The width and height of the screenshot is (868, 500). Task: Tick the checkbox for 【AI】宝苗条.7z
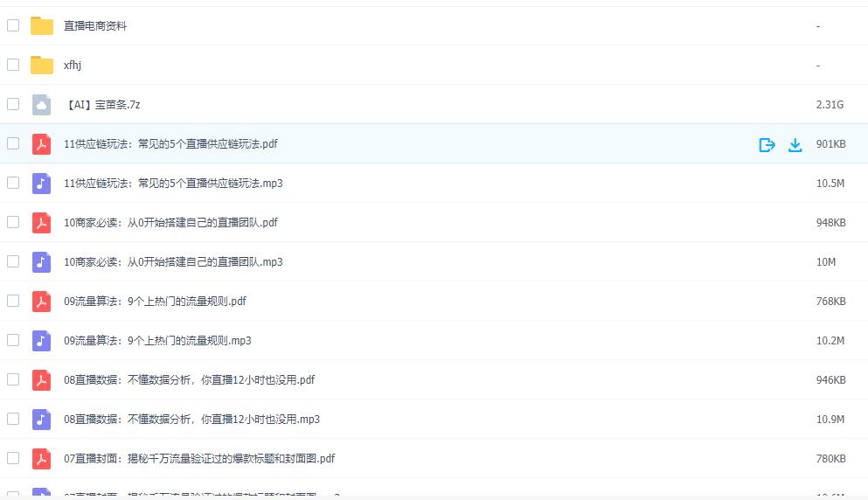[x=13, y=104]
